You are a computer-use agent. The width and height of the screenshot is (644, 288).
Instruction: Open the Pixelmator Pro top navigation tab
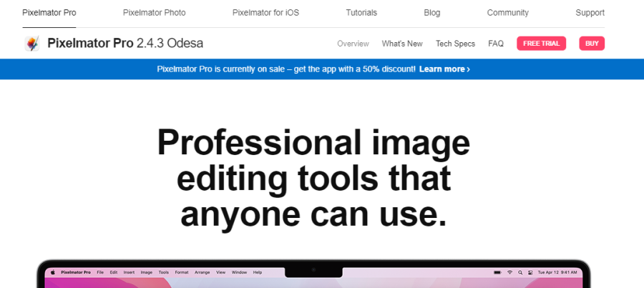tap(49, 13)
